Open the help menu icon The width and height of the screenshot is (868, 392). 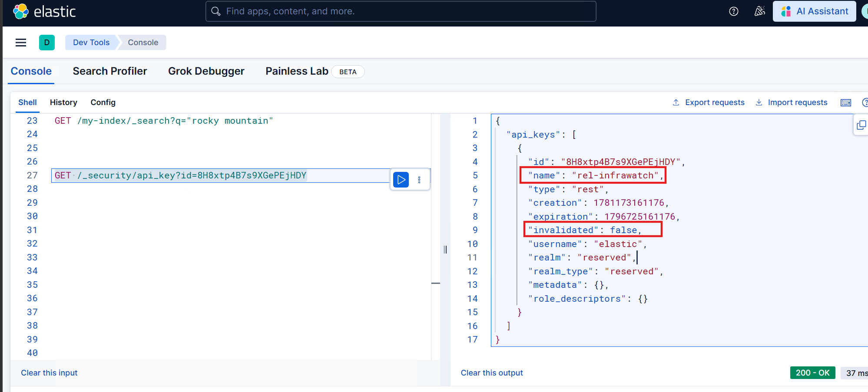coord(734,11)
